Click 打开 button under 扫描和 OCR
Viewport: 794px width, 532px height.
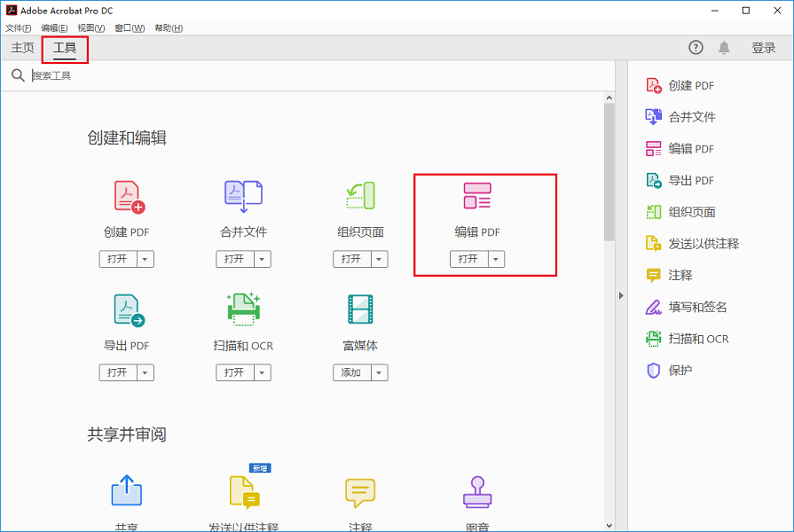tap(235, 372)
